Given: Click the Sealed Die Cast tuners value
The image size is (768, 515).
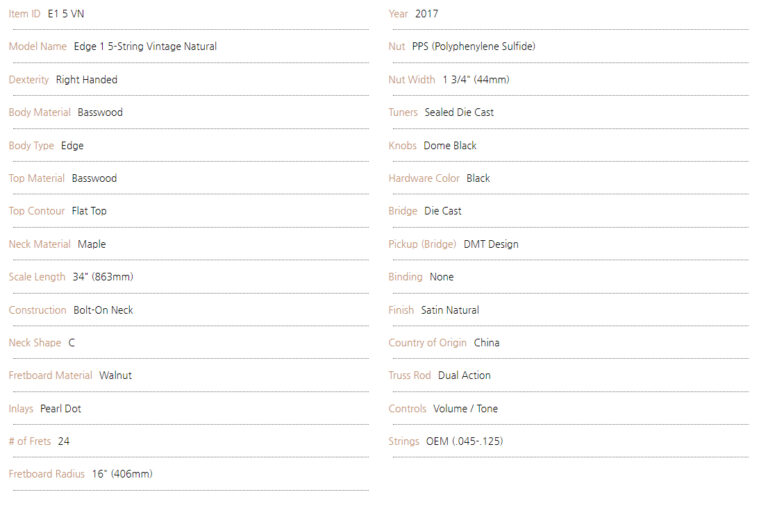Looking at the screenshot, I should (x=459, y=112).
